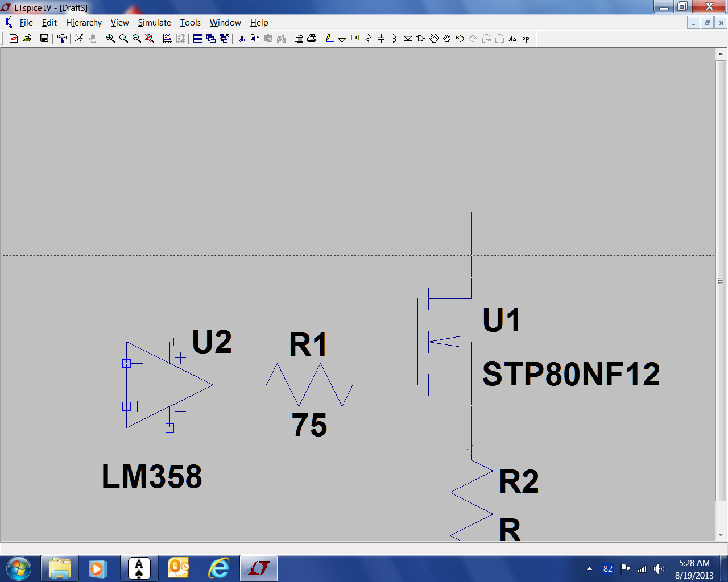Click the STP80NF12 part name
The height and width of the screenshot is (582, 728).
(571, 374)
